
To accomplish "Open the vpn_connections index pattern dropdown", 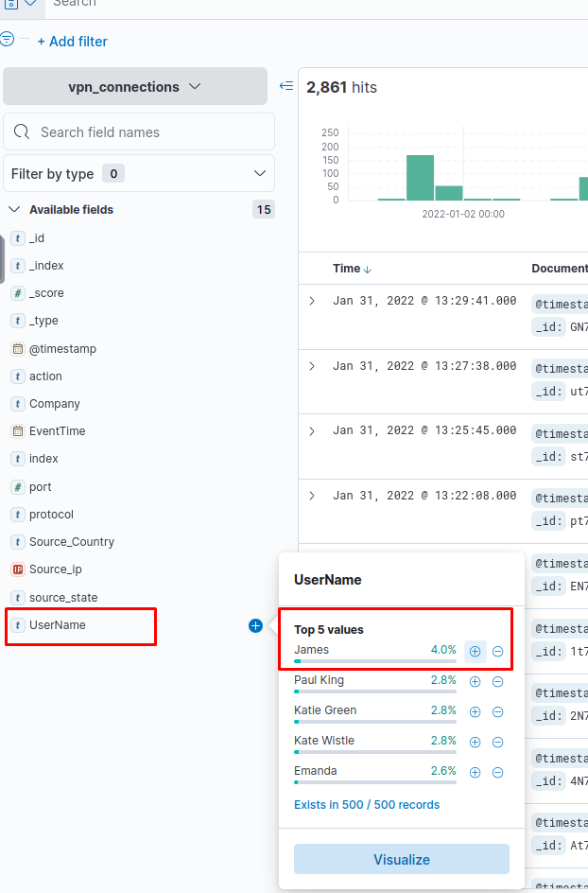I will coord(135,87).
